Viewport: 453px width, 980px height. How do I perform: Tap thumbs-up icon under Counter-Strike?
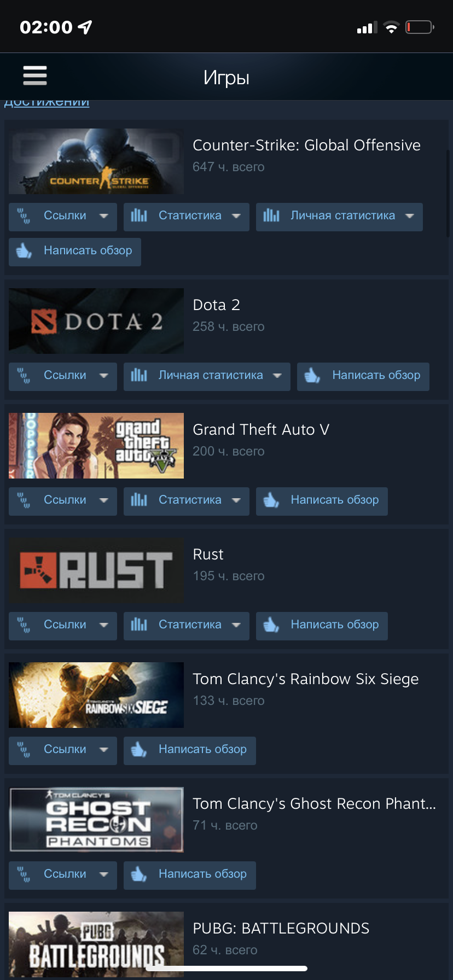point(24,251)
